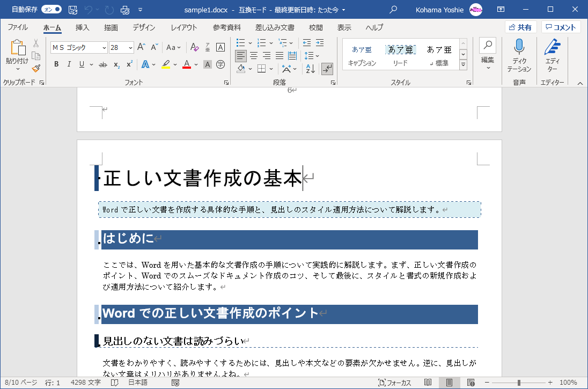Open the 編集 editing dropdown

point(488,54)
